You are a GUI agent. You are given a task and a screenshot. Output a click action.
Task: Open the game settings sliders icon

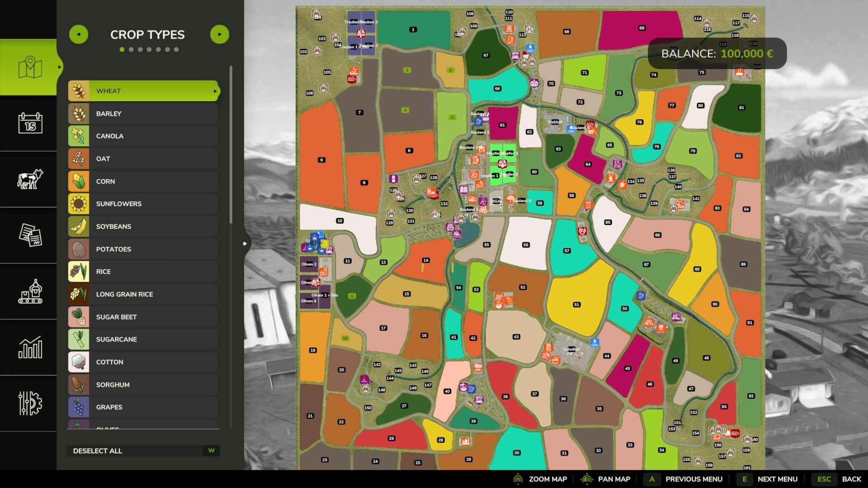point(30,403)
